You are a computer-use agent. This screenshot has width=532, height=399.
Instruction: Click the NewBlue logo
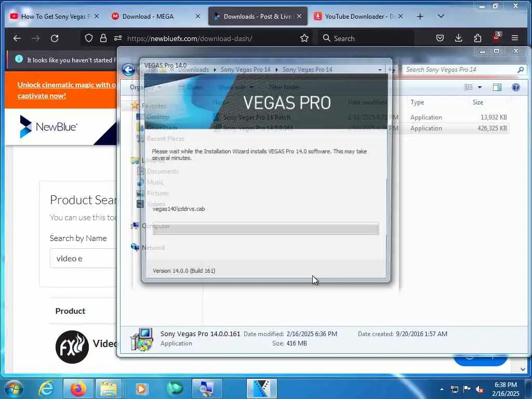(48, 127)
